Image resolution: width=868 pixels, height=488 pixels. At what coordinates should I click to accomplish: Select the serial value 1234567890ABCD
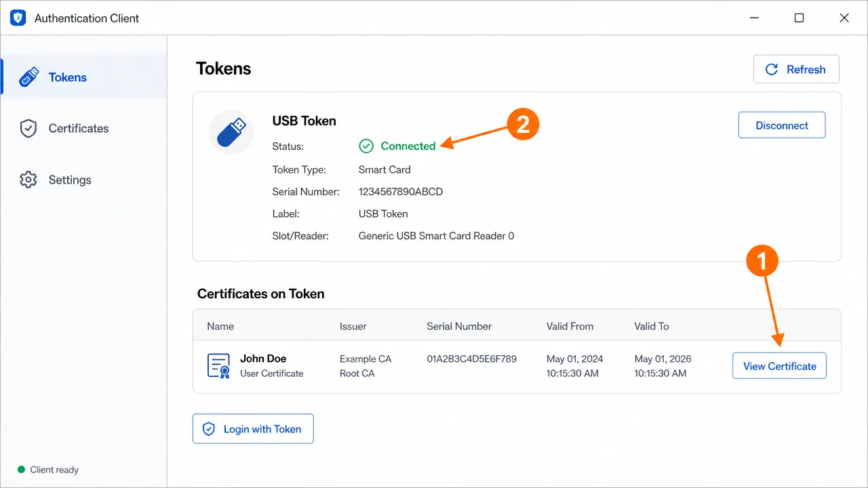click(x=401, y=192)
